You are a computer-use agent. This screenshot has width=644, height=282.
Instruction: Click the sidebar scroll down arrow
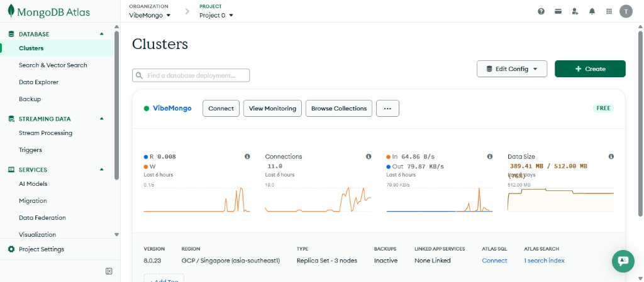(x=116, y=235)
